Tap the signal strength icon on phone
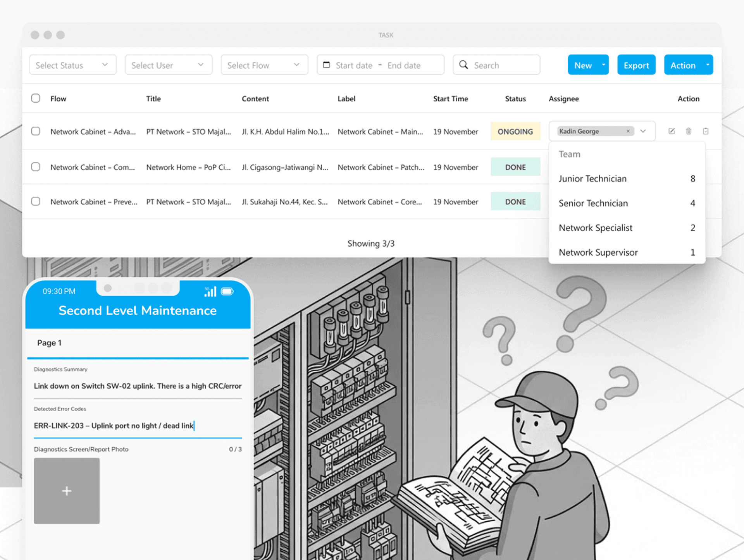The image size is (744, 560). (x=210, y=292)
